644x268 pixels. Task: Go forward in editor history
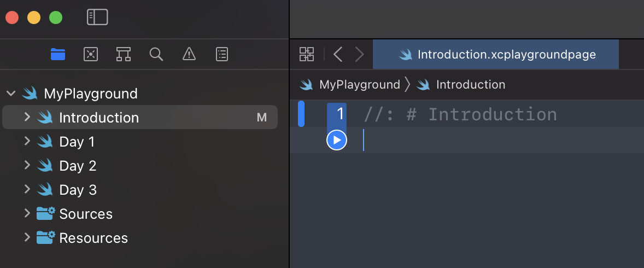click(359, 54)
